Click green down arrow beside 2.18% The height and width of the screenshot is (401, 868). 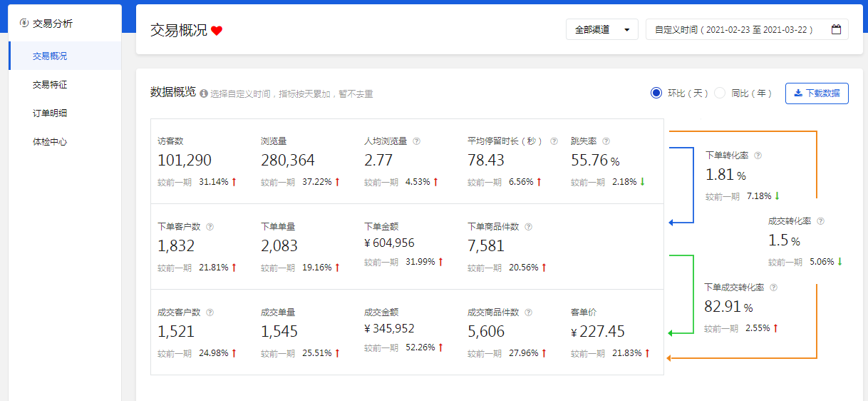tap(642, 182)
